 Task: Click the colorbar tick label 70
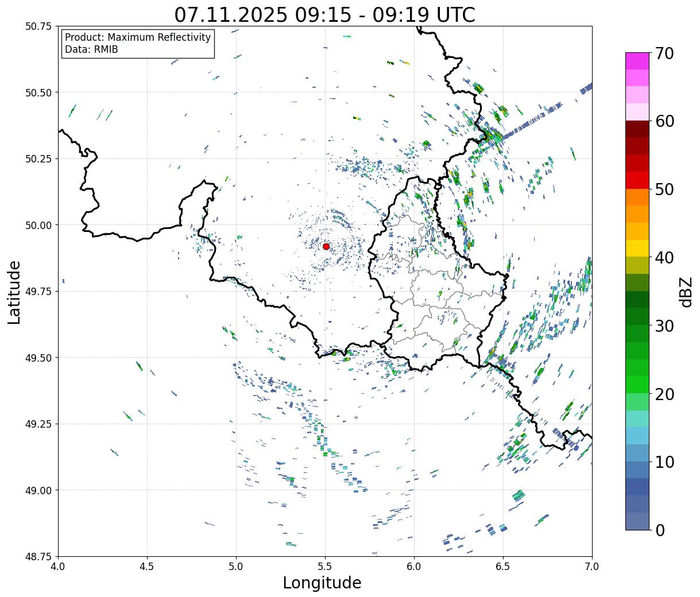pos(664,53)
